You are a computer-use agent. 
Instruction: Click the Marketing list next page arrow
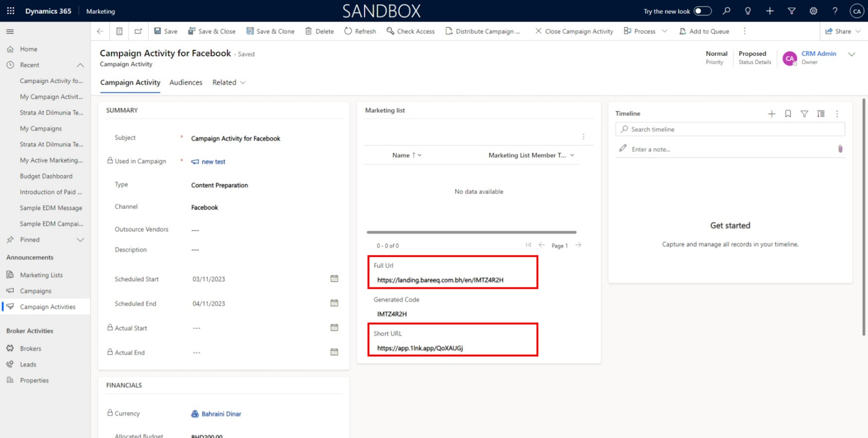point(578,245)
